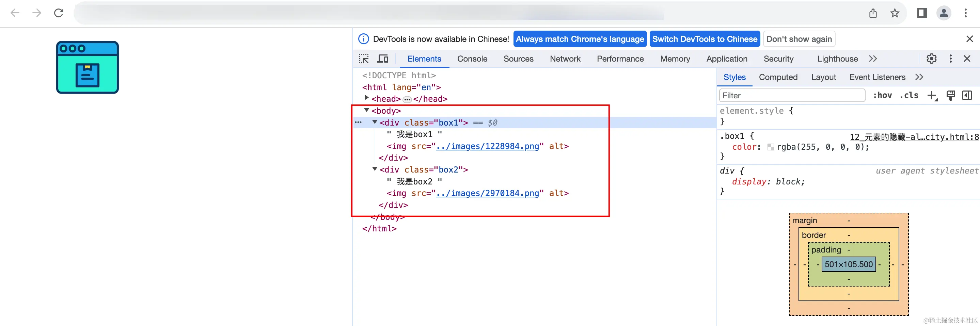980x326 pixels.
Task: Open the Memory tab
Action: tap(675, 59)
